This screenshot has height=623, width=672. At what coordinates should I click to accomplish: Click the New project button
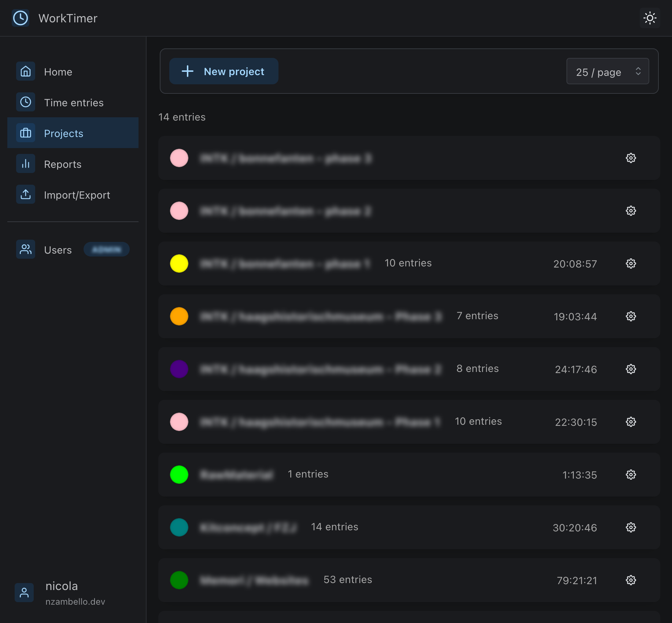(224, 71)
